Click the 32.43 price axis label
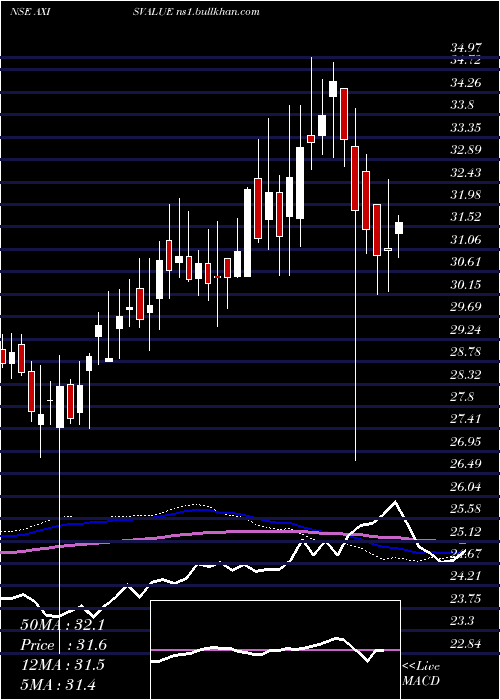Image resolution: width=500 pixels, height=700 pixels. pyautogui.click(x=466, y=172)
